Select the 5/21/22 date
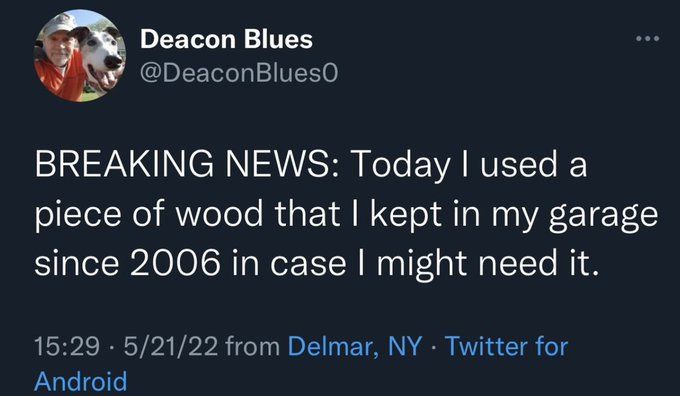 click(x=170, y=347)
